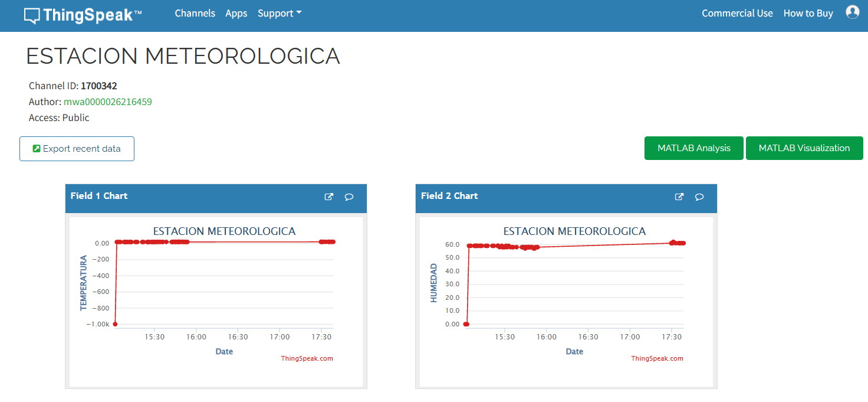868x402 pixels.
Task: Click the 0.00 data point on humidity chart
Action: click(x=466, y=324)
